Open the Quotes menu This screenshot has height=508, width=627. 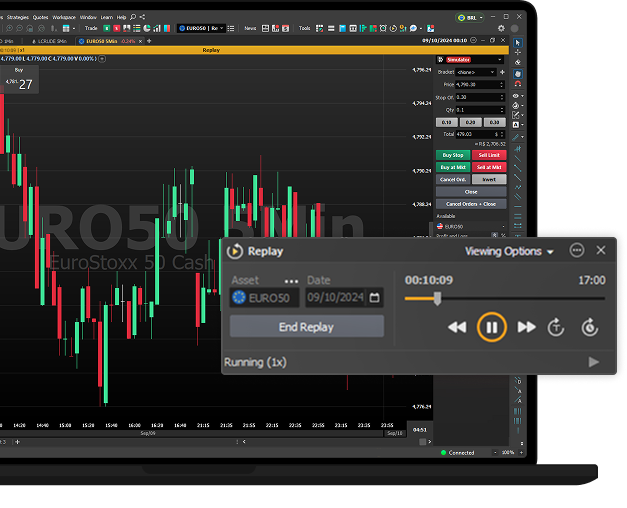[40, 17]
